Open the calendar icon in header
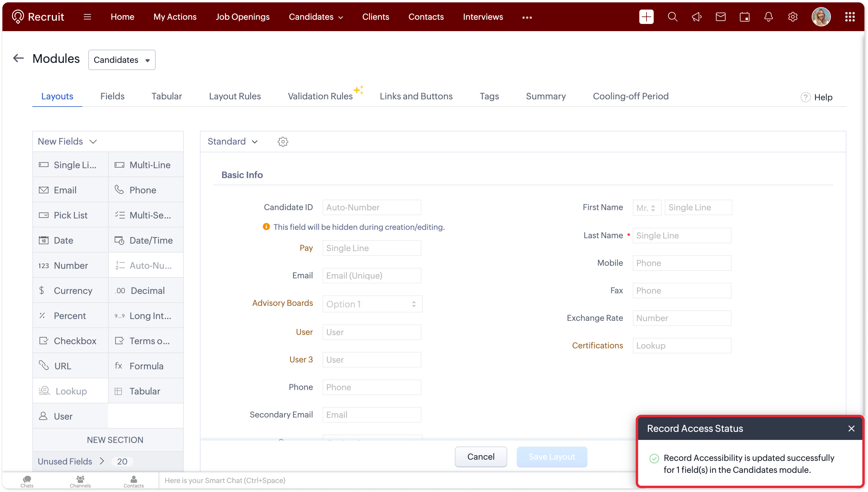Viewport: 868px width, 492px height. [744, 17]
